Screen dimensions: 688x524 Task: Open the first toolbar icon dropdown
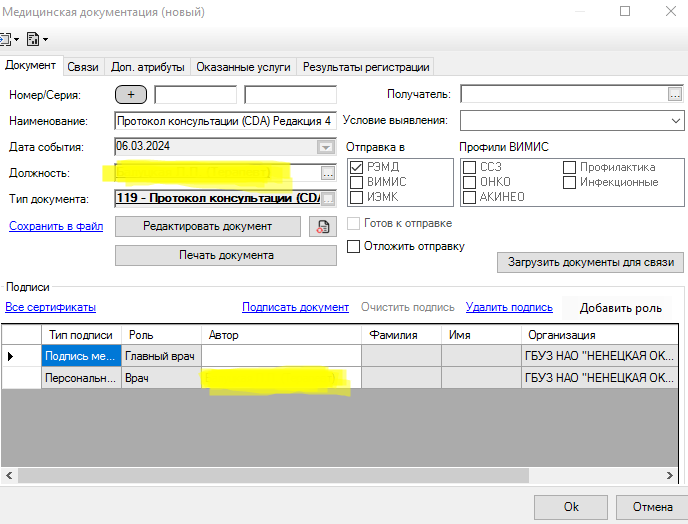point(9,39)
